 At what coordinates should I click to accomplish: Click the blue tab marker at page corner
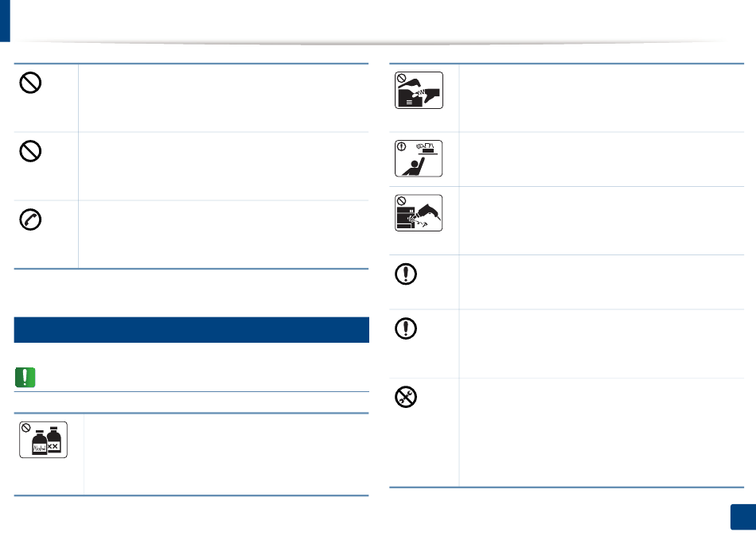(5, 21)
